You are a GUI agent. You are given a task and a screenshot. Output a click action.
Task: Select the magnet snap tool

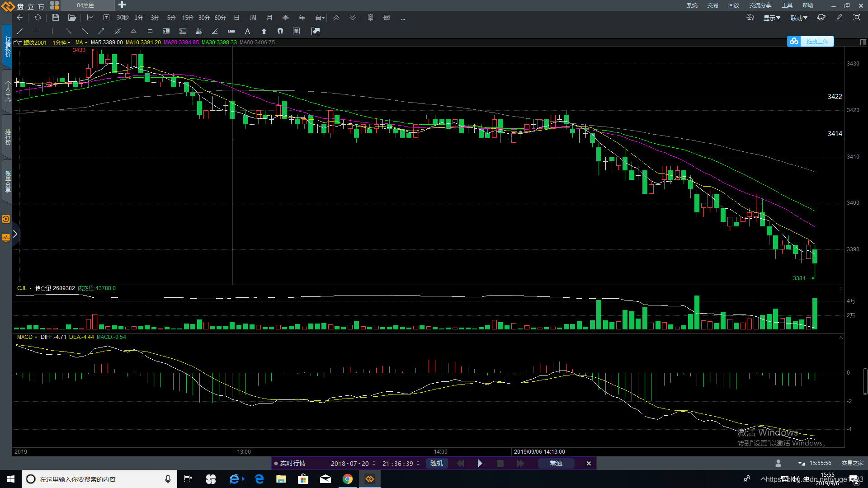pyautogui.click(x=280, y=31)
